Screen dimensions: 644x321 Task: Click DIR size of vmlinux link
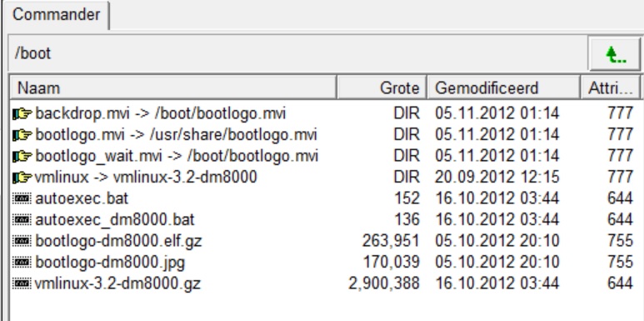tap(407, 178)
